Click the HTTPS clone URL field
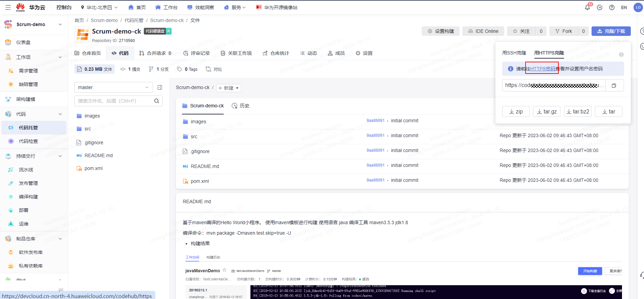The image size is (644, 299). (554, 85)
